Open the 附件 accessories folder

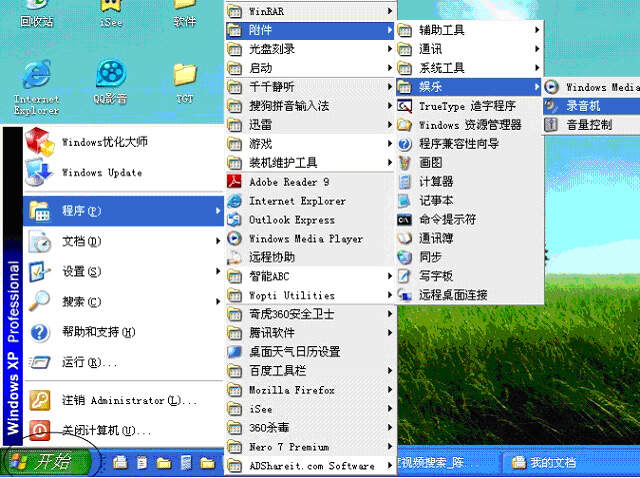click(x=310, y=30)
